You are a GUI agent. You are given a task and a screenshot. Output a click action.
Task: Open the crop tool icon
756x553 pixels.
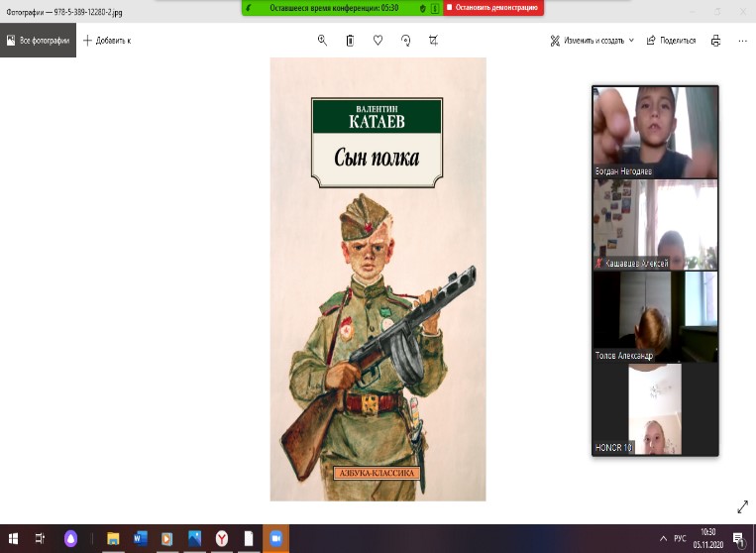[433, 41]
